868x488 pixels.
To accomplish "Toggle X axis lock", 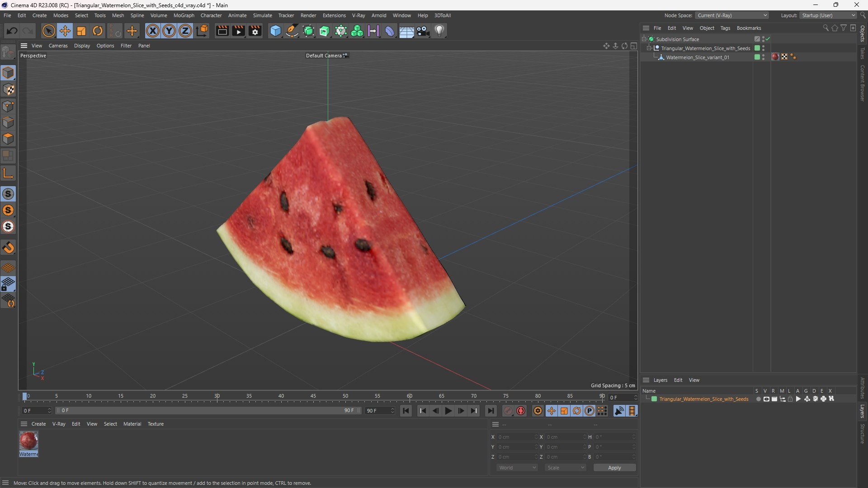I will tap(153, 31).
